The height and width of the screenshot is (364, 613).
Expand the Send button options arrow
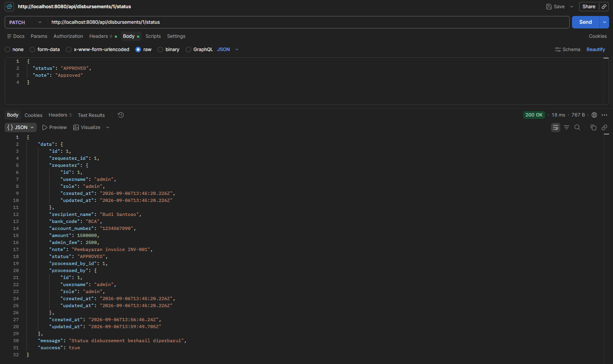[x=604, y=22]
